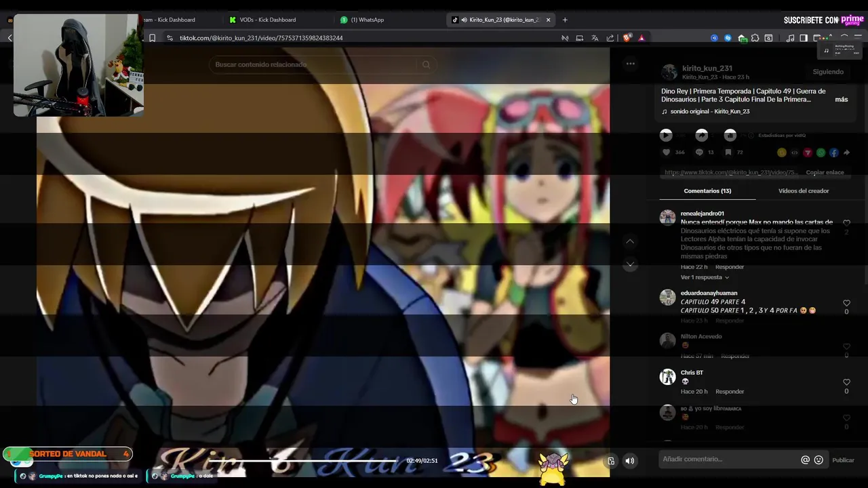Switch to the Comentarios (13) tab
Image resolution: width=868 pixels, height=488 pixels.
coord(707,191)
